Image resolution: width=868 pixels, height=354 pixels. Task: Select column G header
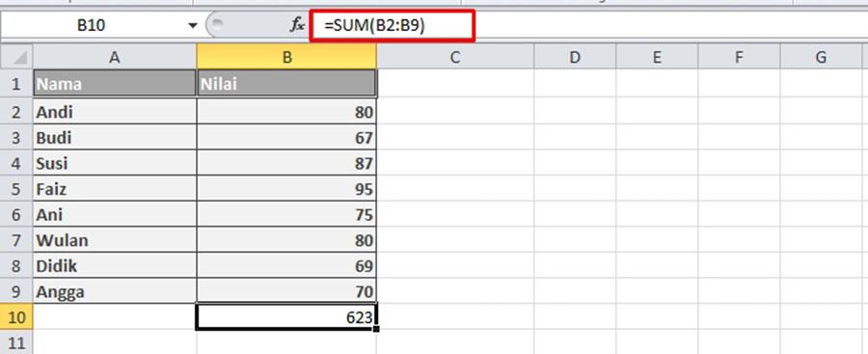pos(822,57)
